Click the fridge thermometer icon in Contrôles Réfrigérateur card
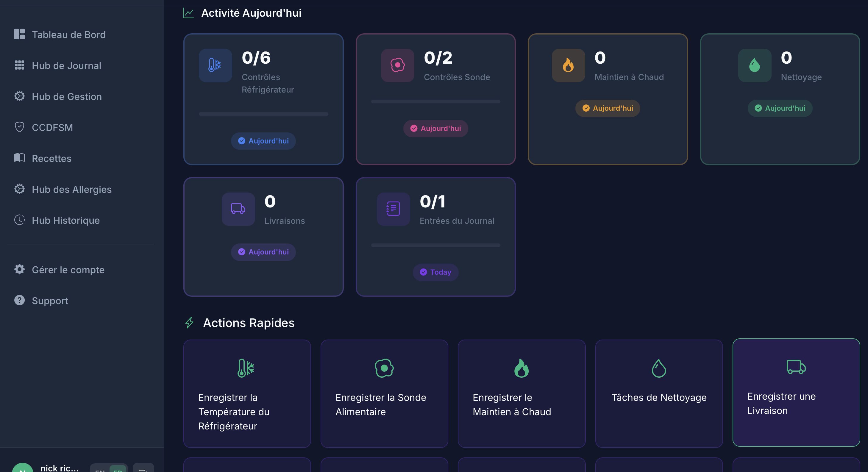This screenshot has height=472, width=868. [x=215, y=65]
